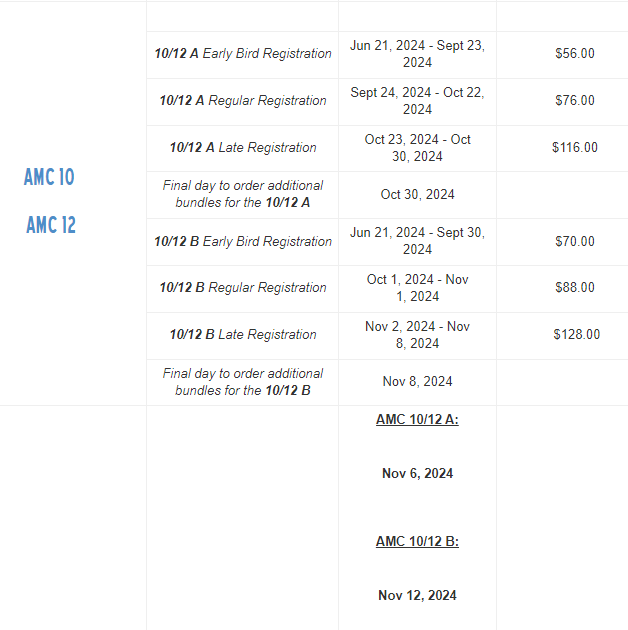
Task: Click the AMC 12 heading
Action: (x=51, y=225)
